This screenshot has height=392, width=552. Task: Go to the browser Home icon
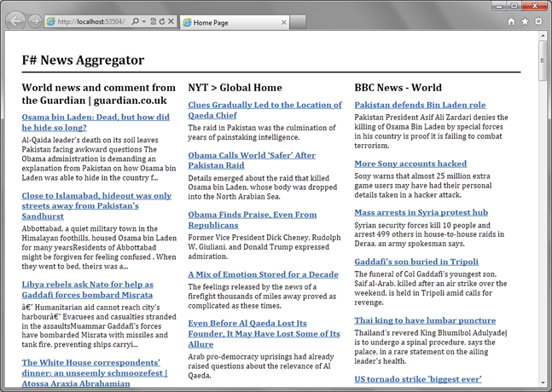(x=511, y=21)
